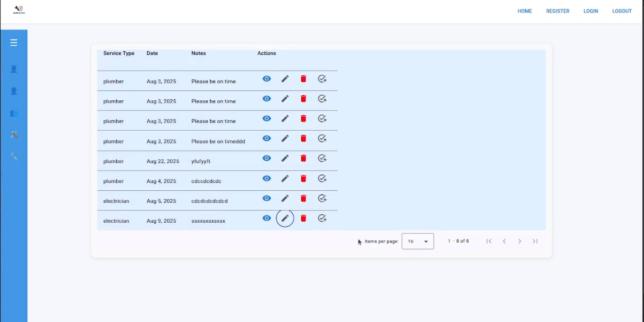
Task: Open the Items per page dropdown
Action: [x=418, y=241]
